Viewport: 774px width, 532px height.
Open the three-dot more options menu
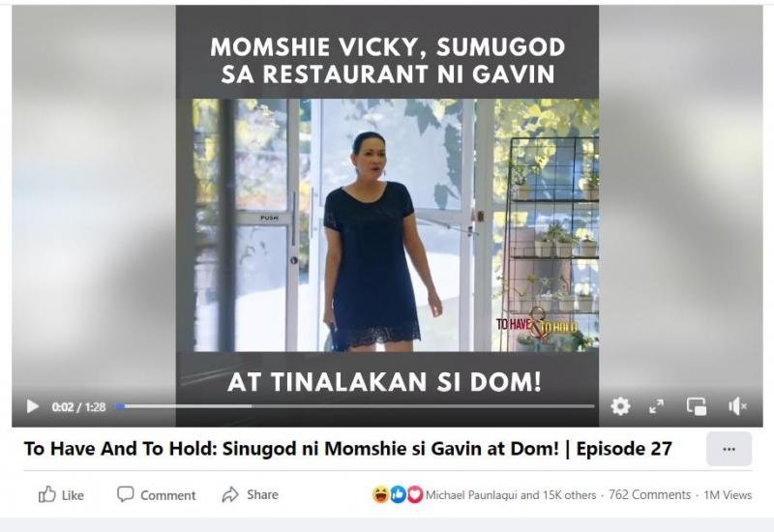(x=729, y=449)
